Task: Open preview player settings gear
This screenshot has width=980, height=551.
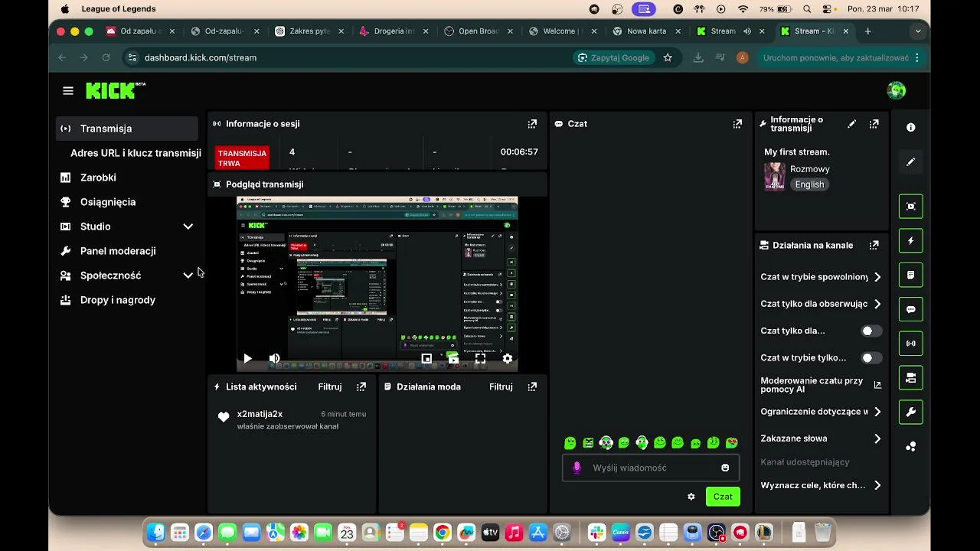Action: (x=507, y=358)
